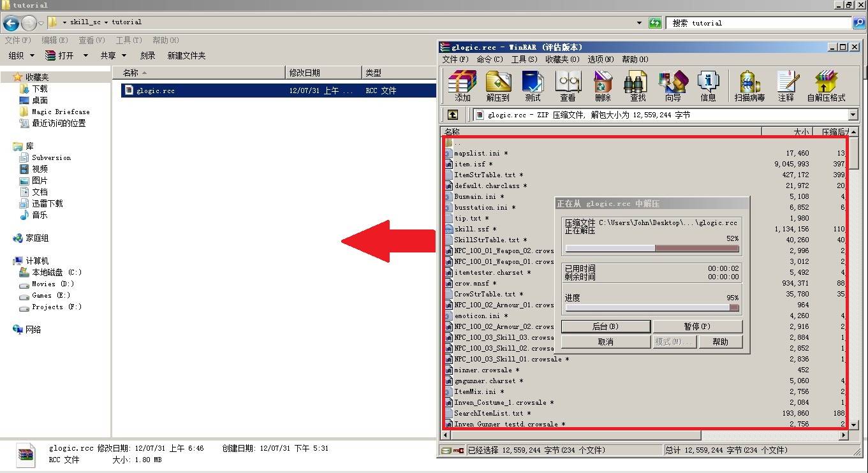Open the recent pages dropdown next to Forward

[x=41, y=24]
